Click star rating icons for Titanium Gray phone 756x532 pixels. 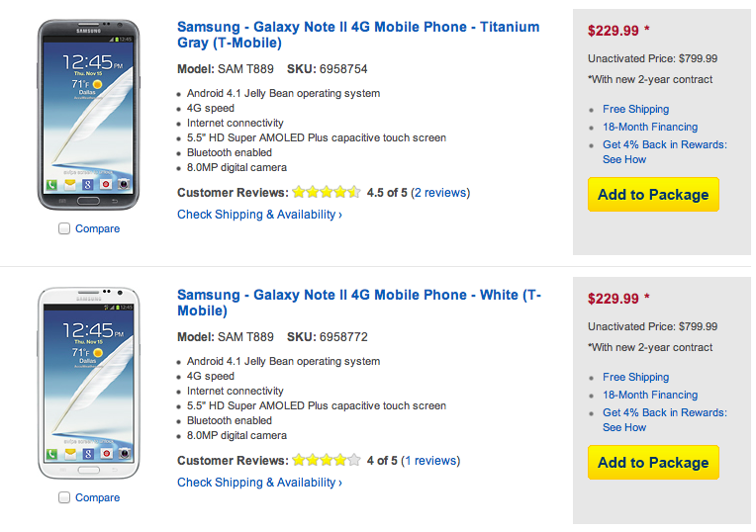pyautogui.click(x=326, y=193)
